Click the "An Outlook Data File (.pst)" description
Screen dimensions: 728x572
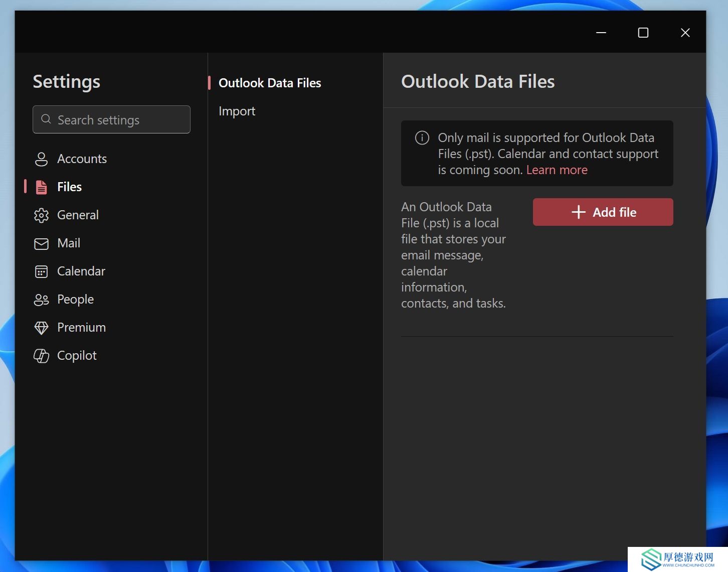(x=453, y=255)
